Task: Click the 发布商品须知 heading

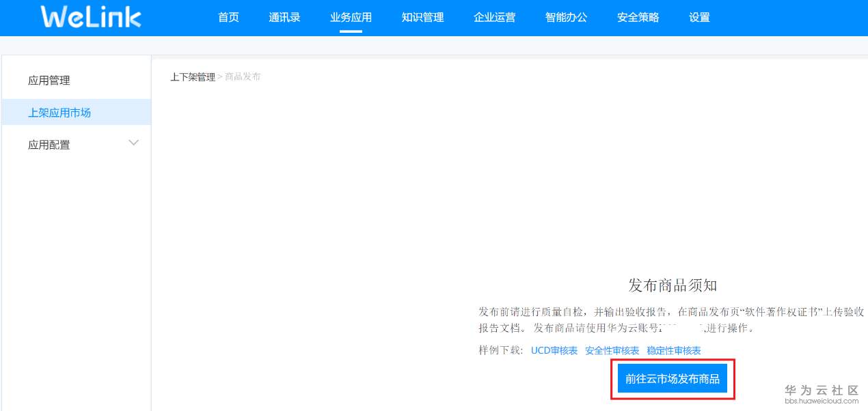Action: (x=673, y=285)
